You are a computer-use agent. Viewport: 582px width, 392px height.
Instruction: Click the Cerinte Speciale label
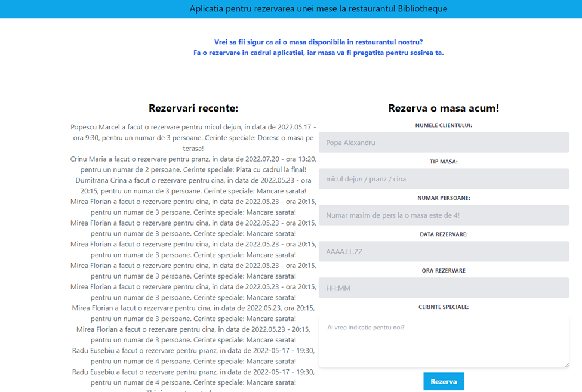pyautogui.click(x=444, y=307)
